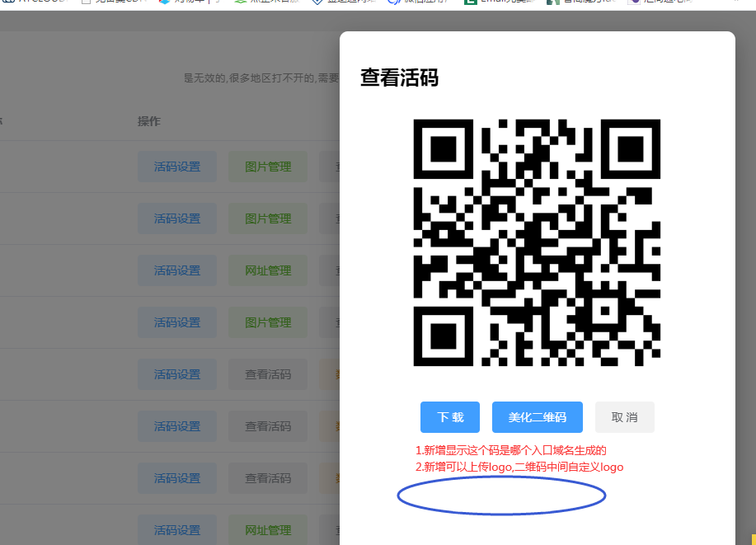Open 活码设置 in the third row
756x545 pixels.
click(176, 270)
